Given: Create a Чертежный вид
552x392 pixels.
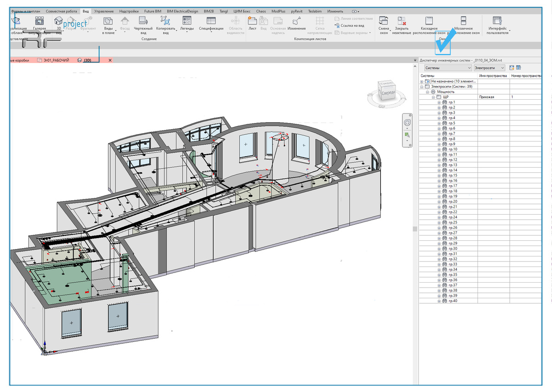Looking at the screenshot, I should 143,25.
